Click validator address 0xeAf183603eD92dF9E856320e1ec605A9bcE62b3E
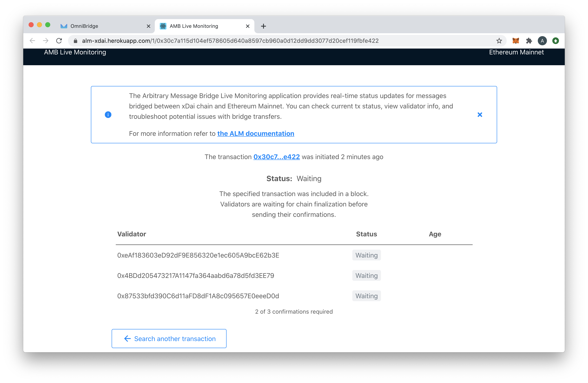588x383 pixels. 198,255
